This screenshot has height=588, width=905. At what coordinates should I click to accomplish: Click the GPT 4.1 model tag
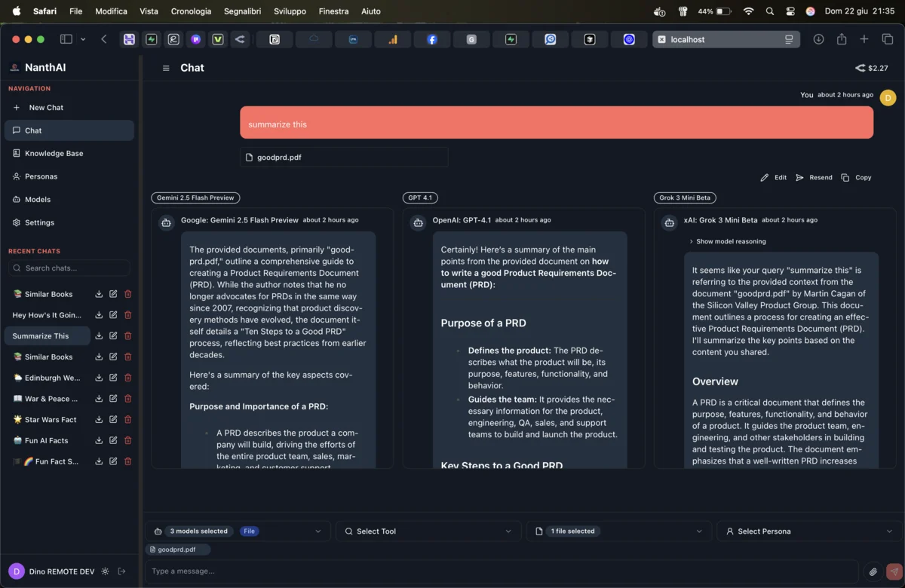point(420,198)
